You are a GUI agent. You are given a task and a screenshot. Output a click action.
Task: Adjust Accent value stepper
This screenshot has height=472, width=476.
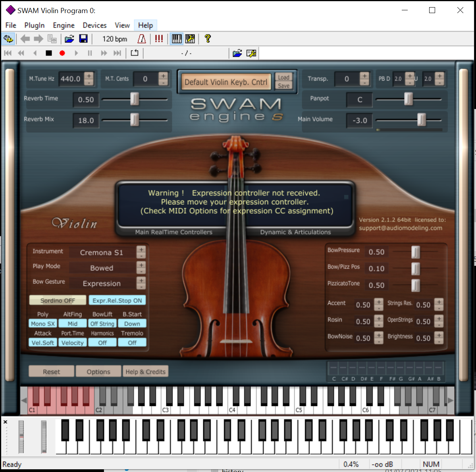(x=379, y=305)
